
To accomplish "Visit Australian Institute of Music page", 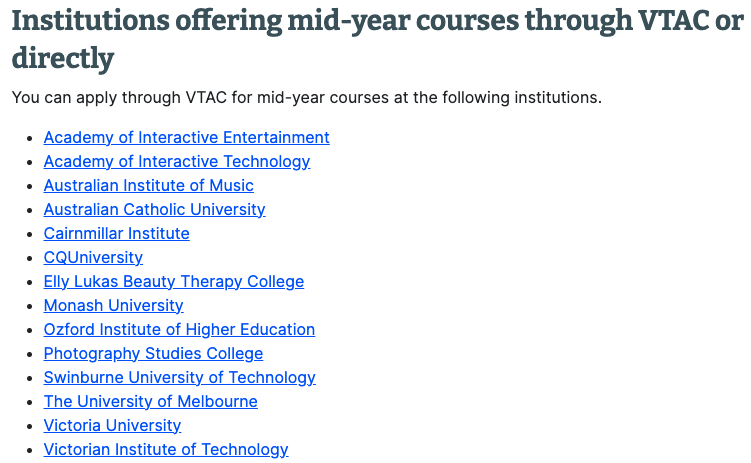I will click(148, 185).
